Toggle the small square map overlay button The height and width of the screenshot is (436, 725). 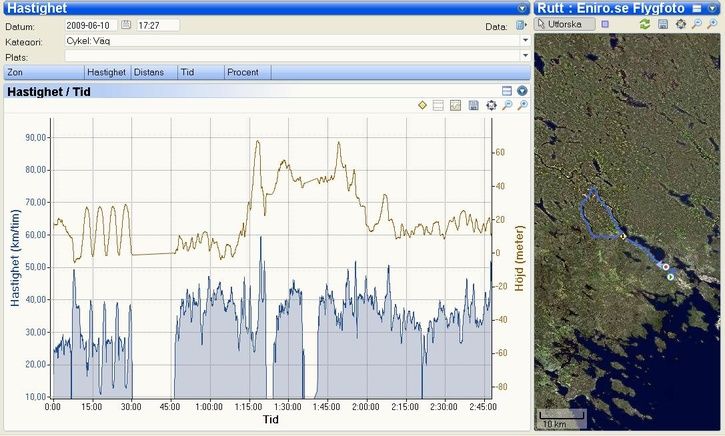coord(605,23)
